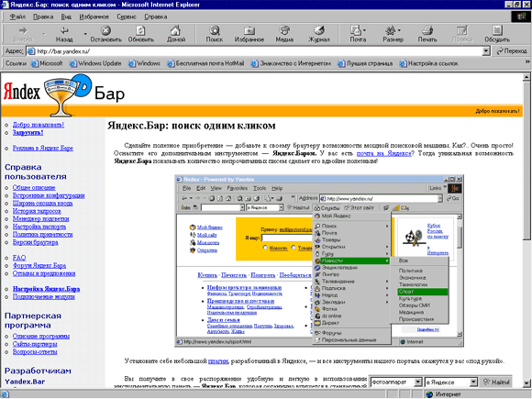The width and height of the screenshot is (532, 399).
Task: Expand the Назад history dropdown arrow
Action: pyautogui.click(x=85, y=34)
